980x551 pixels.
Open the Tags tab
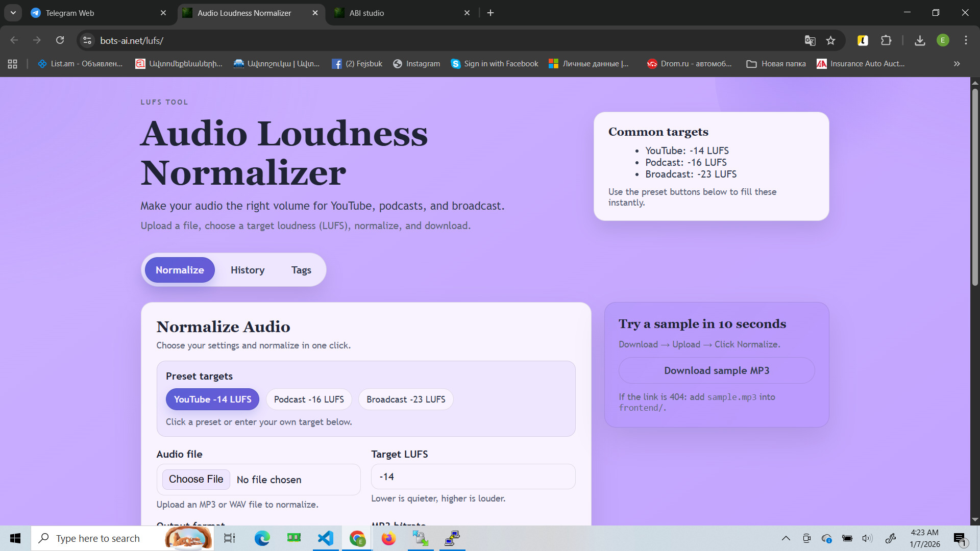(x=301, y=270)
